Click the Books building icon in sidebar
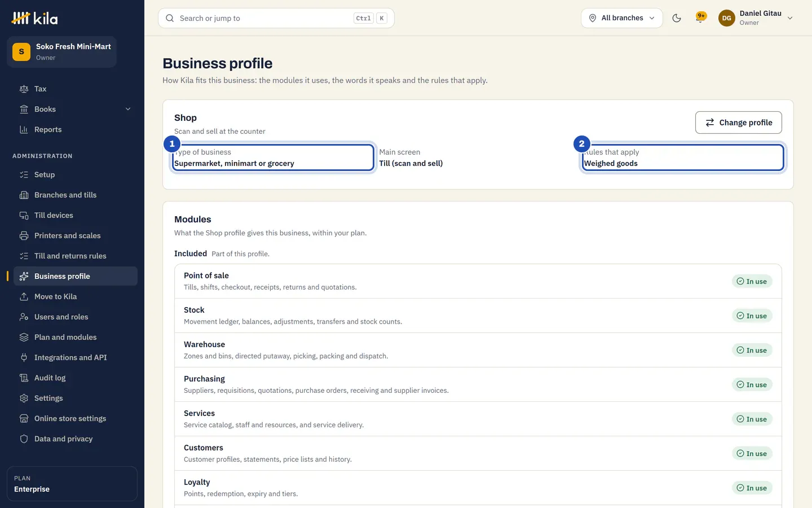Viewport: 812px width, 508px height. (24, 109)
